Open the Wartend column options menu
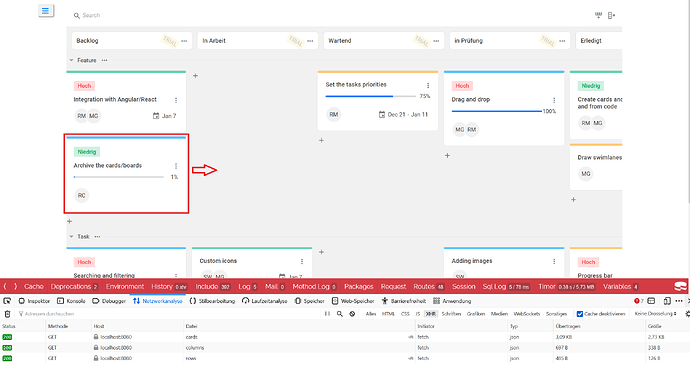Image resolution: width=690 pixels, height=365 pixels. 436,41
